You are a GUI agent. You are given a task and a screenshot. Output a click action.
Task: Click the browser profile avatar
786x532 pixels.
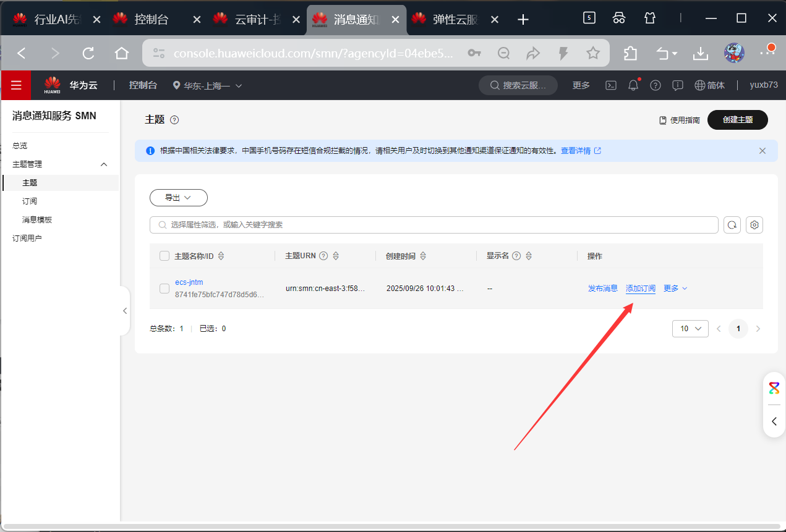[734, 53]
